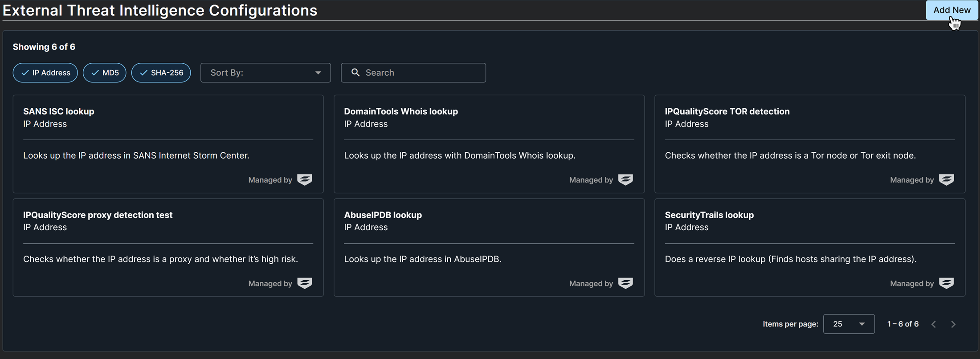Go to the next page arrow

[953, 324]
